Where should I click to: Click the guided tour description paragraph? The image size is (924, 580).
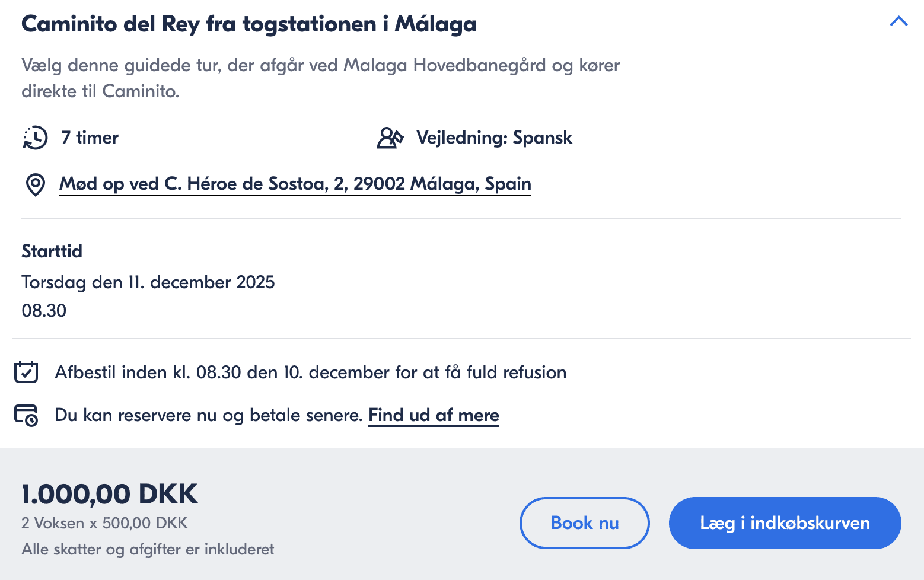click(x=320, y=78)
